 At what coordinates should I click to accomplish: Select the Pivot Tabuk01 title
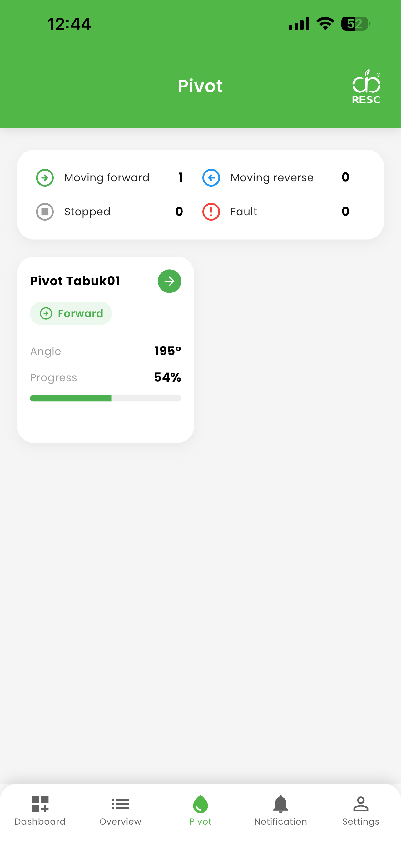point(75,281)
